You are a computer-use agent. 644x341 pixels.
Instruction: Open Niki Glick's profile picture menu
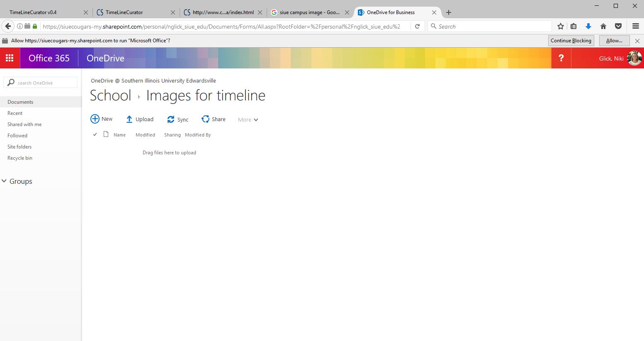[634, 58]
